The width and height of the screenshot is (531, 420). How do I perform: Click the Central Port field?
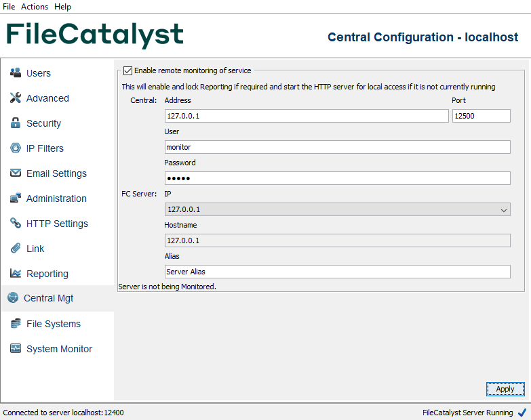point(481,116)
